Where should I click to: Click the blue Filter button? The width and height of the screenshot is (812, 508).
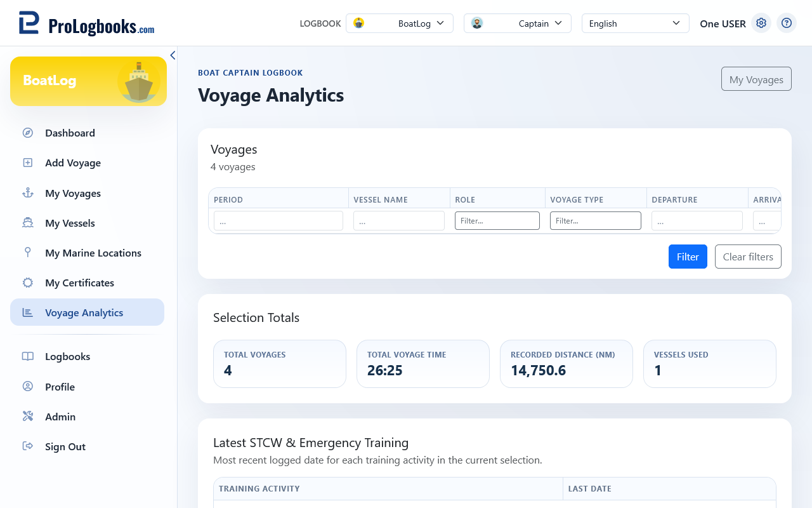pos(688,257)
